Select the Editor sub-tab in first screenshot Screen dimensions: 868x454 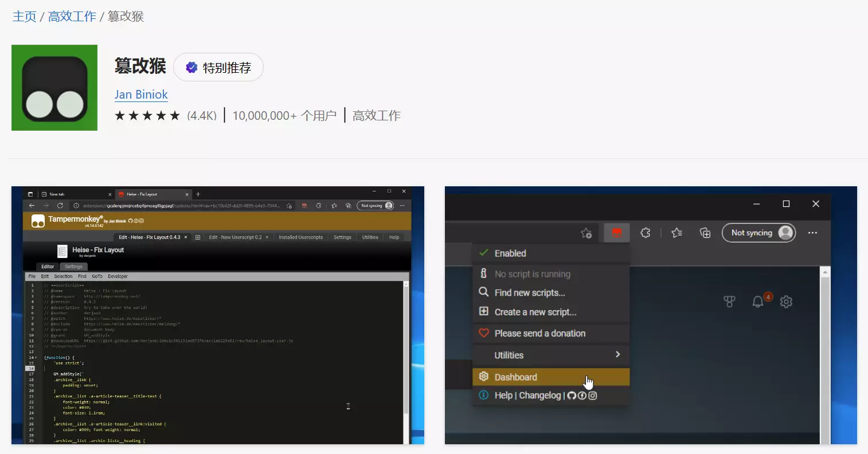pyautogui.click(x=48, y=267)
